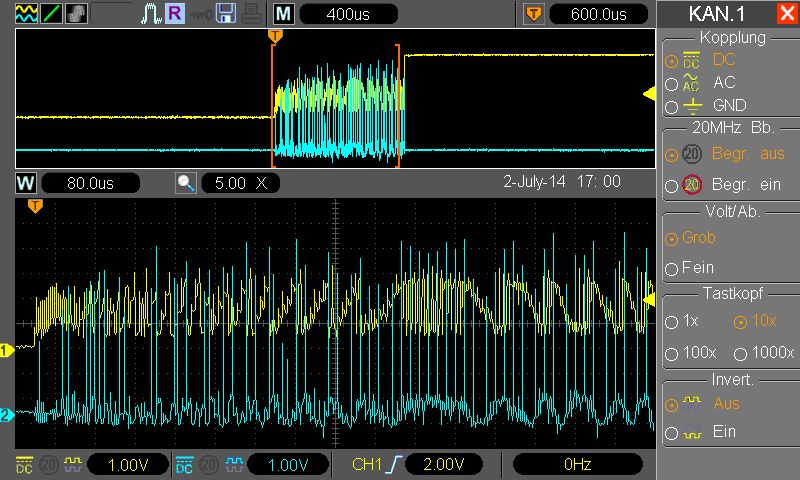Click CH2 blue square-wave icon in bottom bar
Viewport: 800px width, 480px height.
(x=234, y=464)
